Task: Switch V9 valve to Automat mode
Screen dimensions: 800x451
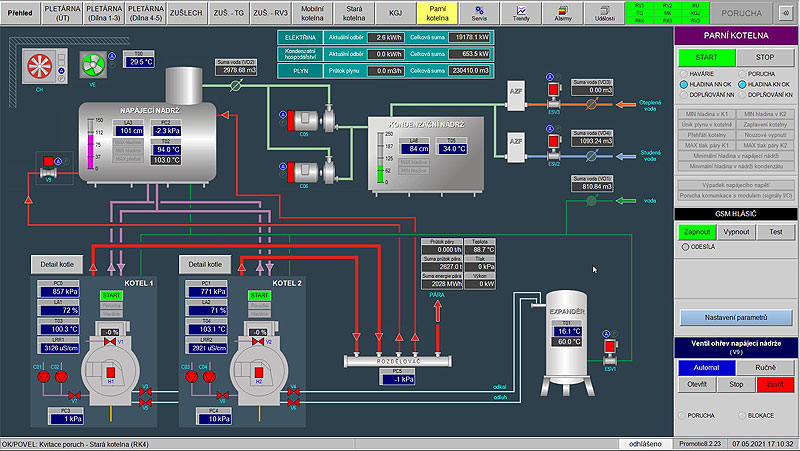Action: coord(706,367)
